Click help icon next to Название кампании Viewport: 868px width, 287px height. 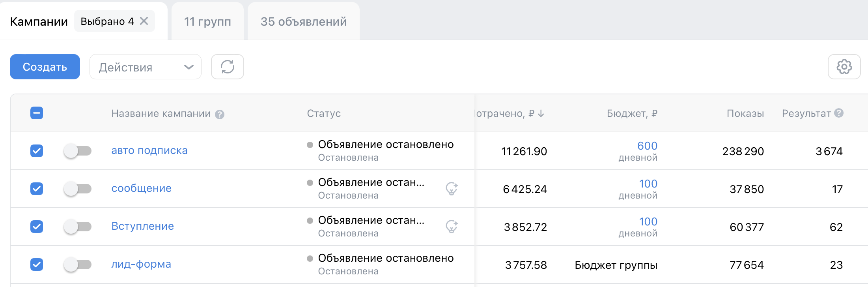tap(220, 114)
